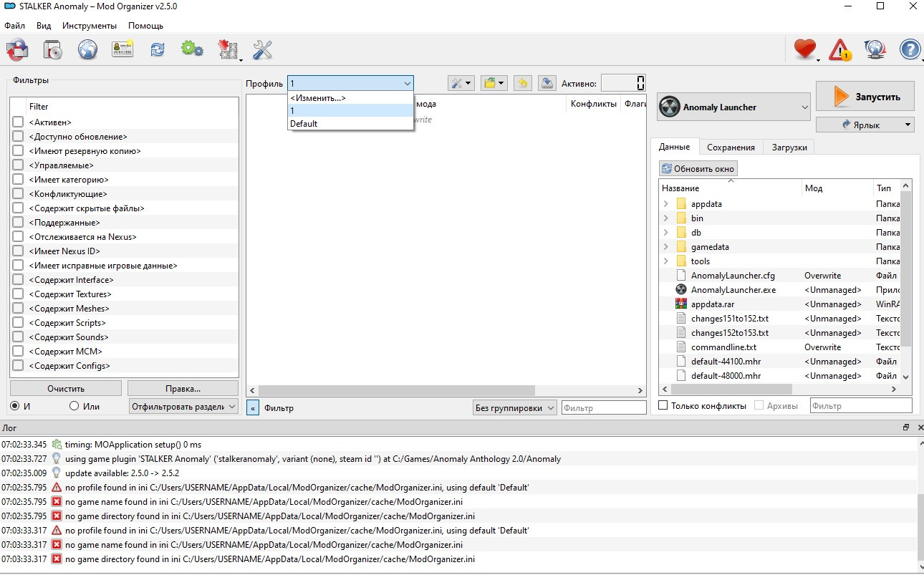
Task: Enable the <Активен> filter checkbox
Action: 18,122
